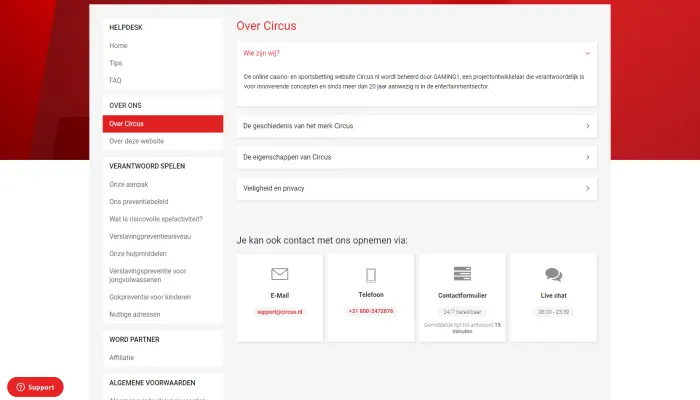Click the 'Gemiddelde tijd tot antwoord' note
The height and width of the screenshot is (400, 700).
coord(462,328)
